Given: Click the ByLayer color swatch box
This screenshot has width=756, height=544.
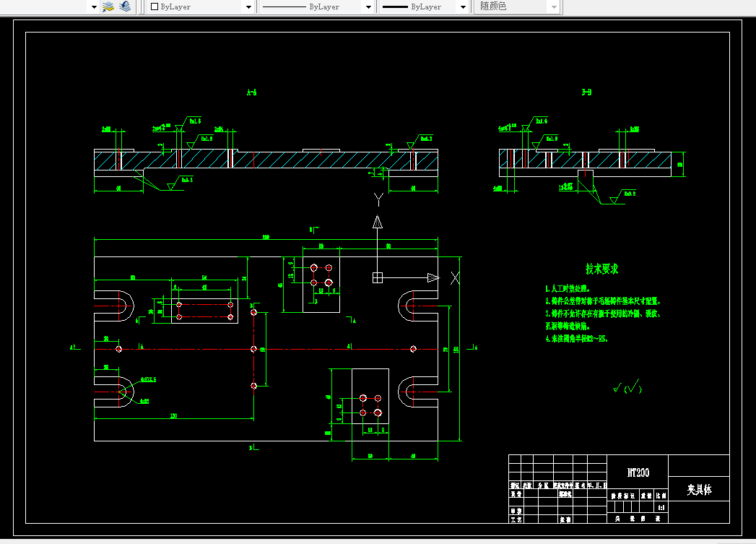Looking at the screenshot, I should click(x=155, y=7).
